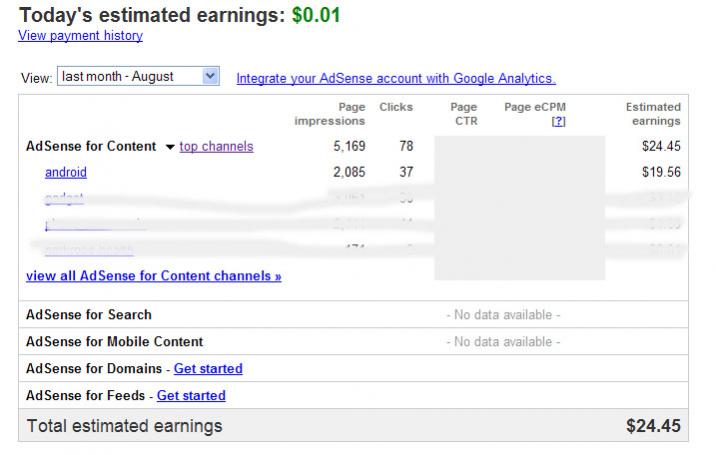The image size is (716, 455).
Task: Click Get started for AdSense for Domains
Action: coord(208,369)
